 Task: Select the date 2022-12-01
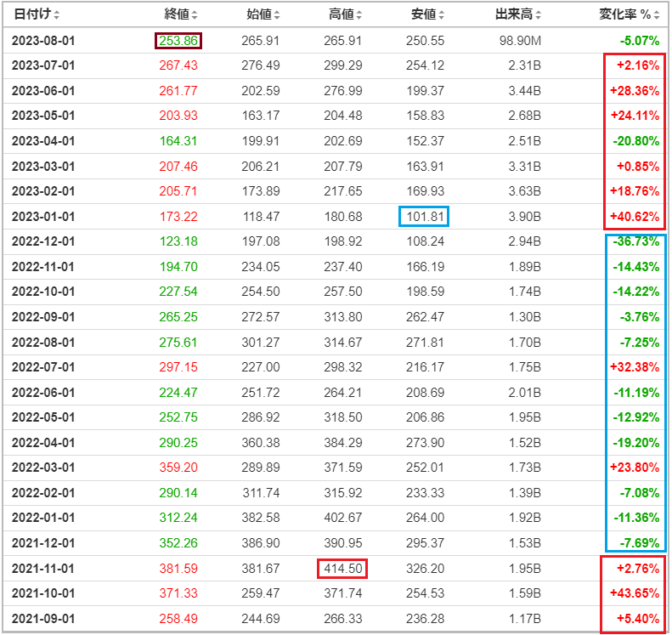pos(43,241)
